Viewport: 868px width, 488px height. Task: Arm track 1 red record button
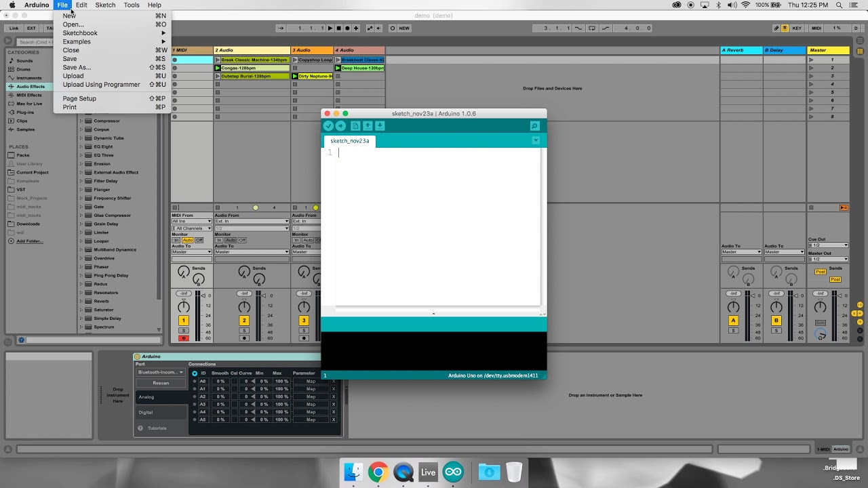(x=183, y=338)
